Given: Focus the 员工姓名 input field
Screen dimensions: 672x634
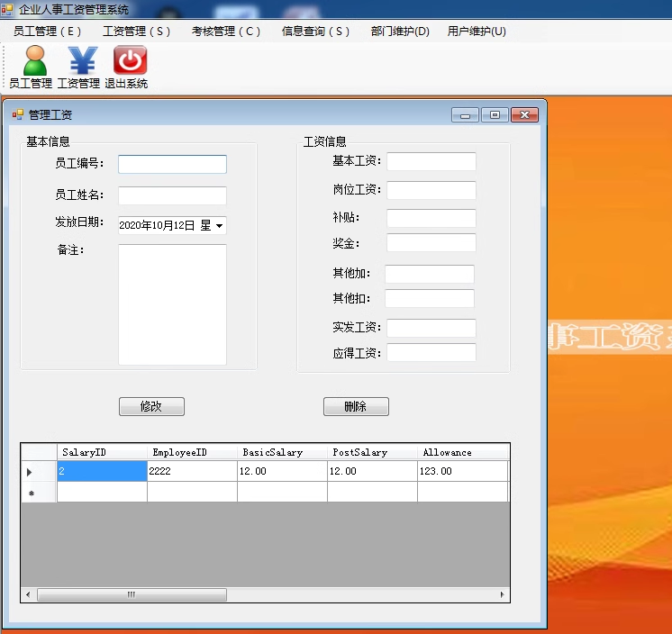Looking at the screenshot, I should point(172,195).
